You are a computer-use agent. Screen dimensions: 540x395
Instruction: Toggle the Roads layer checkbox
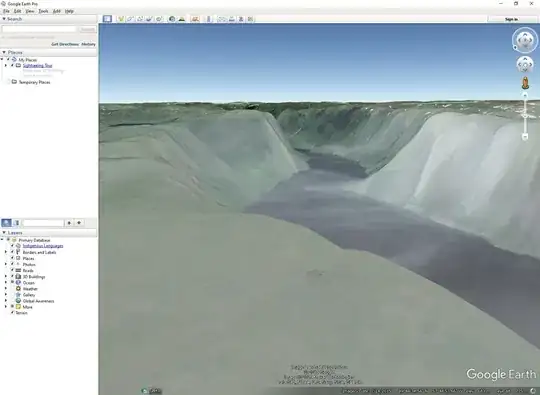[12, 270]
